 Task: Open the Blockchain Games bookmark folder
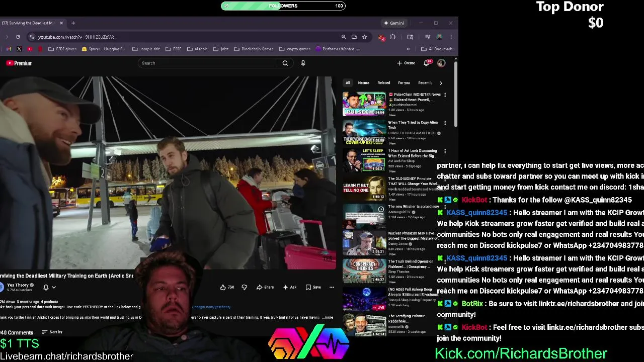click(254, 49)
